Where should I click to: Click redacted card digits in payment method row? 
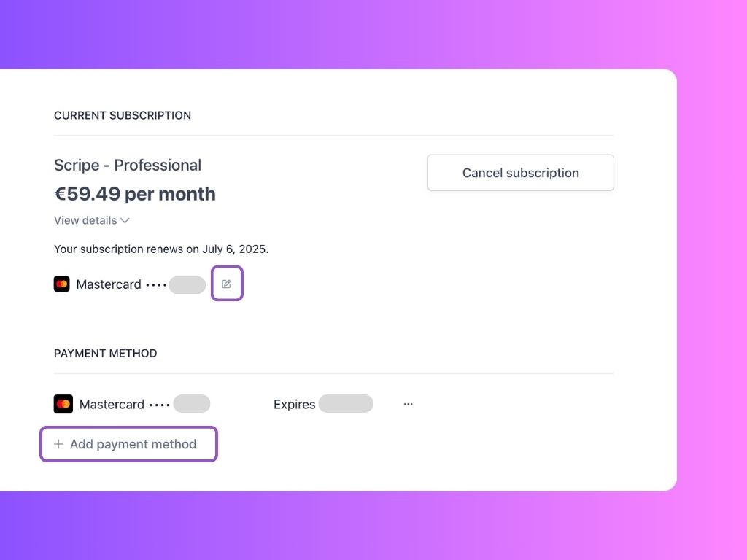tap(192, 404)
